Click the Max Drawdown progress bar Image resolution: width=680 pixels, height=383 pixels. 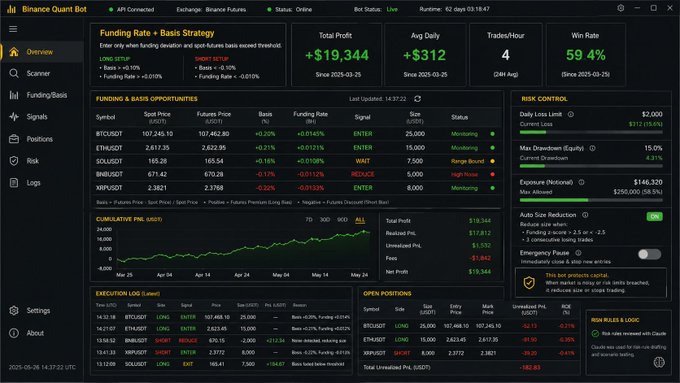click(591, 166)
